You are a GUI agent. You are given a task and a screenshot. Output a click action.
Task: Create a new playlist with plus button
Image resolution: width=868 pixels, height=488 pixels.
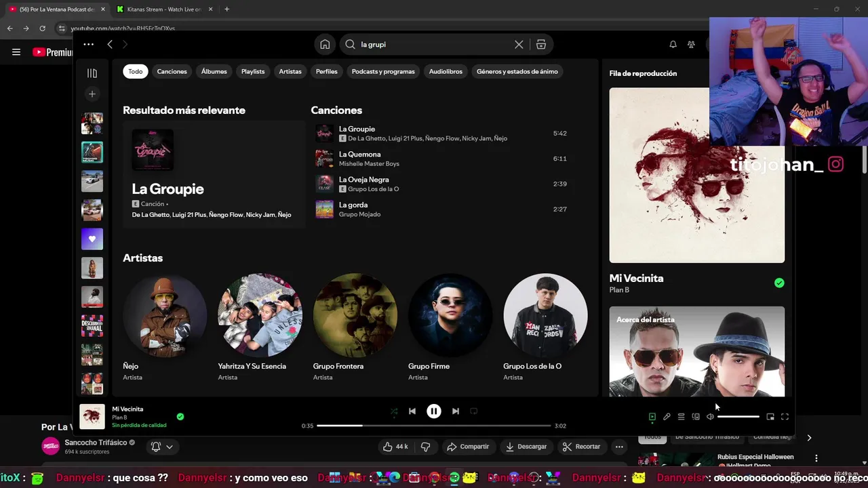pos(92,94)
